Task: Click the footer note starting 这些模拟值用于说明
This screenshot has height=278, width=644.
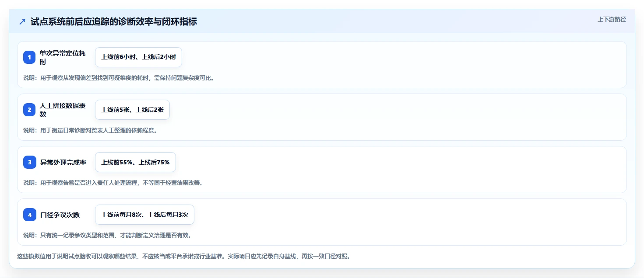Action: pos(183,256)
